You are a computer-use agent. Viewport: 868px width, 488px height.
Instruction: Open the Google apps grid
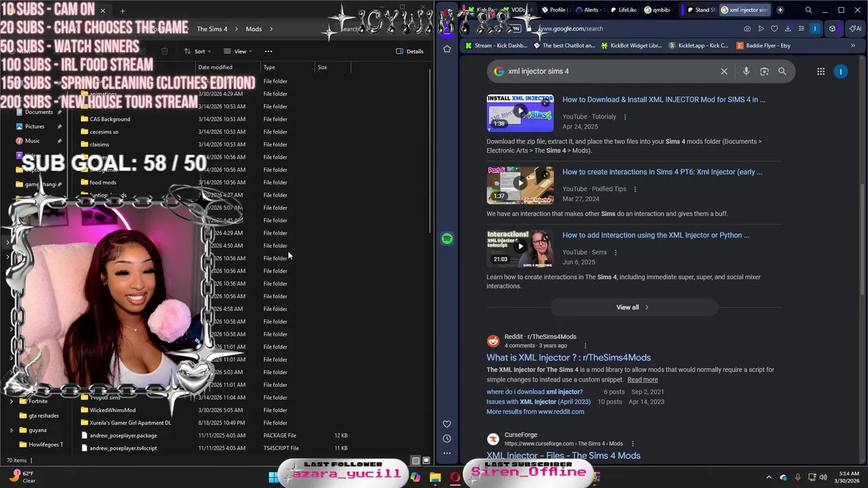click(821, 71)
